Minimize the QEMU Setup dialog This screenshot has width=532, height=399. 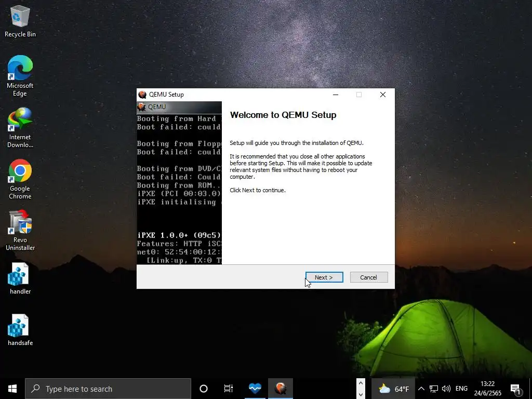(x=336, y=95)
